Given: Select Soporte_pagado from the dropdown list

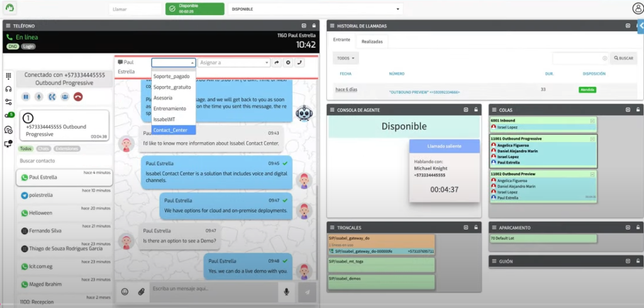Looking at the screenshot, I should tap(174, 77).
